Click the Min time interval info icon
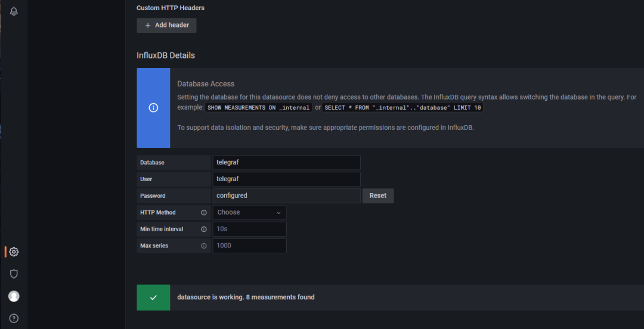The width and height of the screenshot is (644, 329). click(204, 229)
